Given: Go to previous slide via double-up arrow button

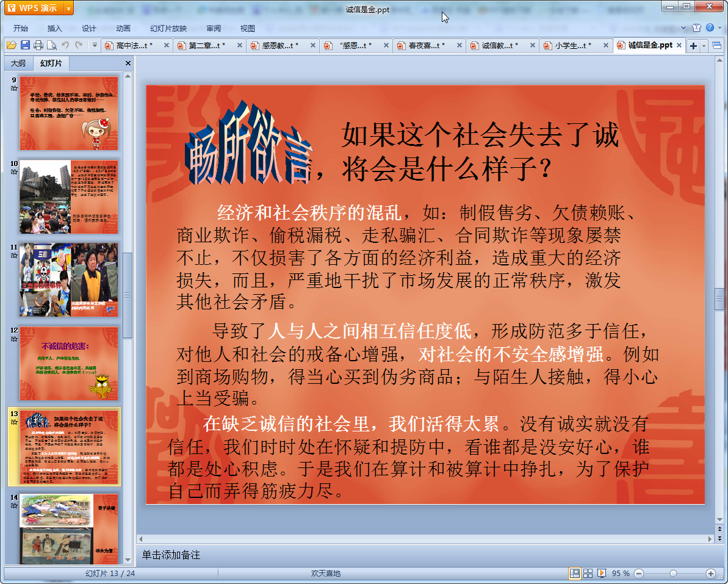Looking at the screenshot, I should coord(719,529).
